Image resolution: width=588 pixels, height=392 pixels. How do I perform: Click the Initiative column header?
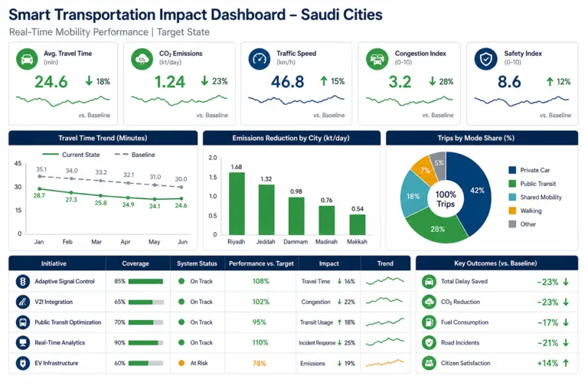point(54,263)
